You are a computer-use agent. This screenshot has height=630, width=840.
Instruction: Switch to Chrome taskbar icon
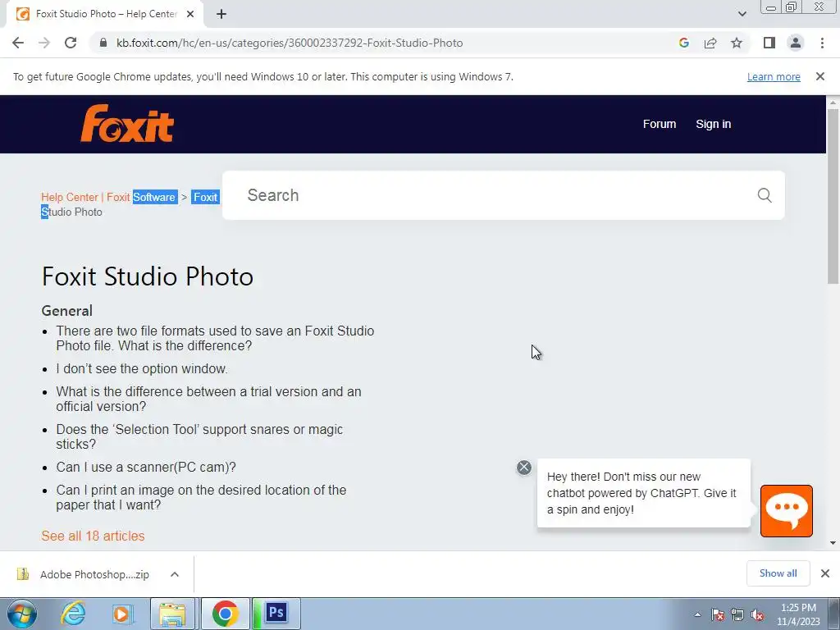[x=225, y=614]
